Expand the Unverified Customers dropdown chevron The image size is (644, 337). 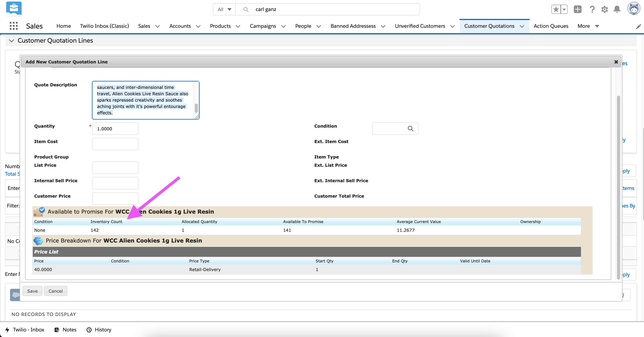(452, 26)
